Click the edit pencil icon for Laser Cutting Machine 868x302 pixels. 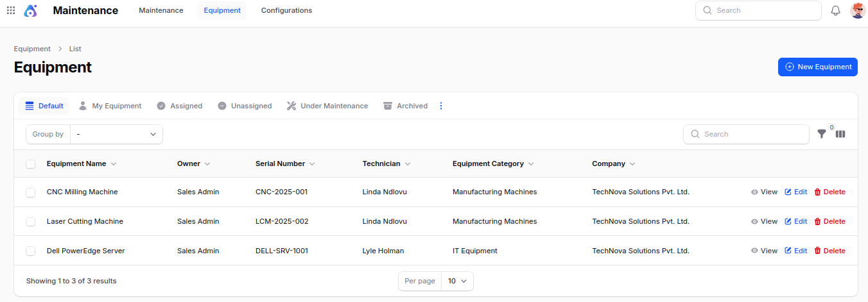tap(788, 221)
